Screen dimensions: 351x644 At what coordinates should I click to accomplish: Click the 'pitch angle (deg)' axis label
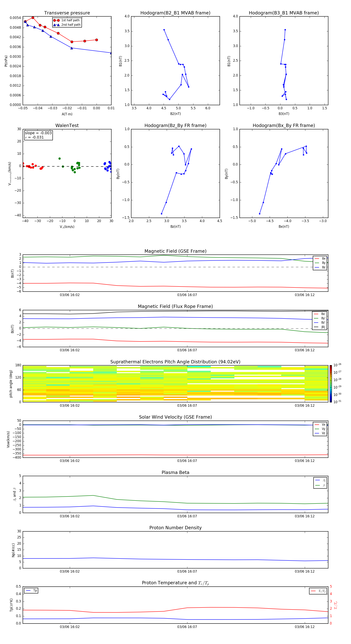11,384
